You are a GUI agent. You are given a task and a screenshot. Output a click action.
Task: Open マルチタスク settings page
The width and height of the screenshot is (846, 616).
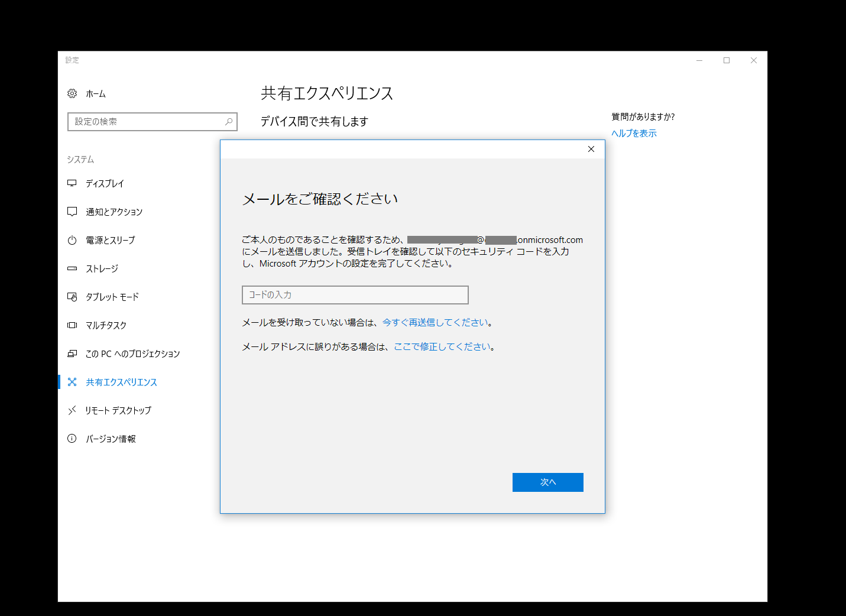[x=106, y=325]
